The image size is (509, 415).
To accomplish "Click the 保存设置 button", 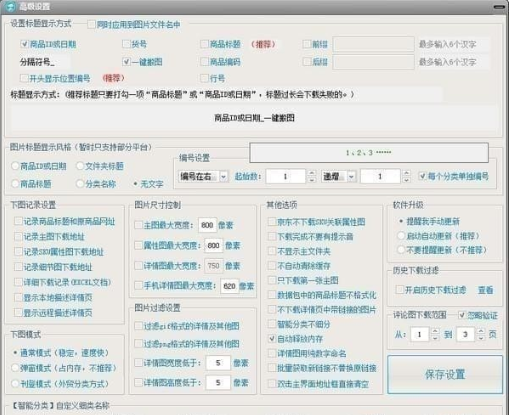I will pos(445,374).
